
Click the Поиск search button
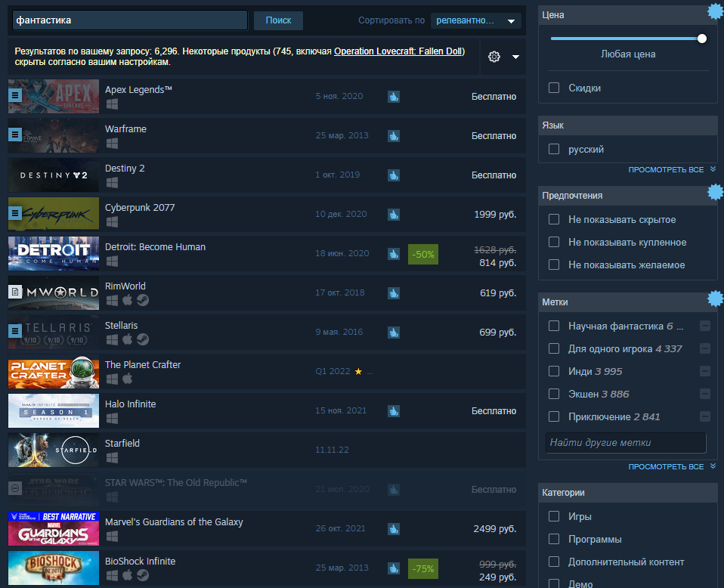(278, 20)
